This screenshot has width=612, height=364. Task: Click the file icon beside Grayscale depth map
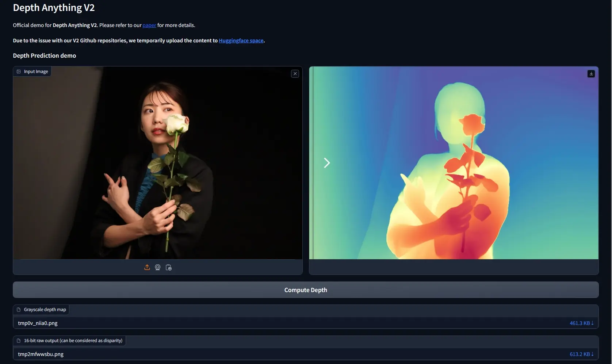[19, 309]
